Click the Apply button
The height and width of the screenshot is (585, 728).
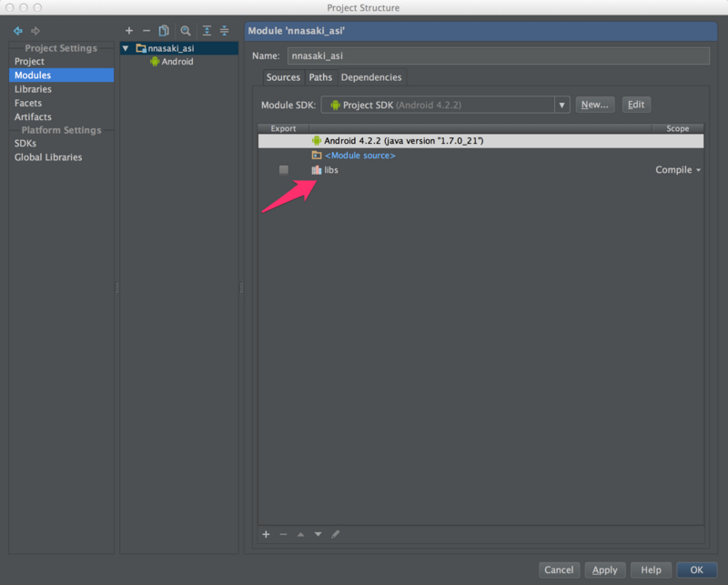pyautogui.click(x=605, y=570)
